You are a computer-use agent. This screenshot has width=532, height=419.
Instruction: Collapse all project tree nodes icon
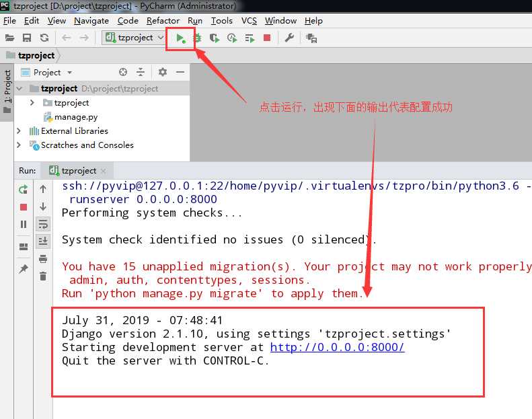point(141,72)
